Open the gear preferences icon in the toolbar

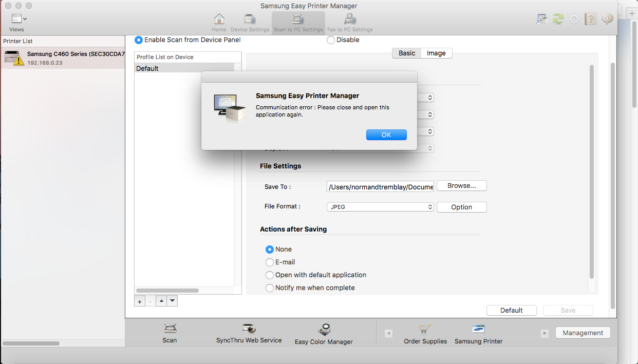(574, 19)
